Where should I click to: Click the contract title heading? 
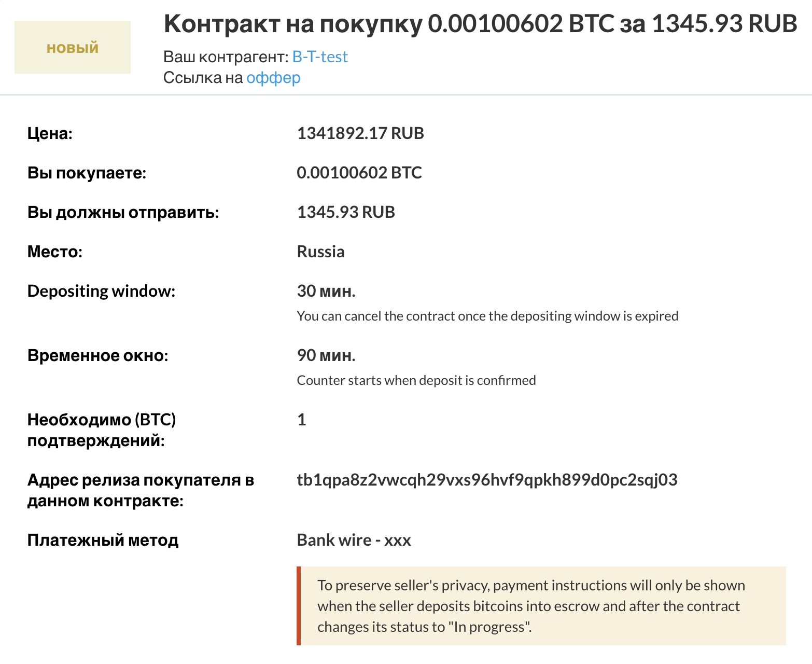480,24
